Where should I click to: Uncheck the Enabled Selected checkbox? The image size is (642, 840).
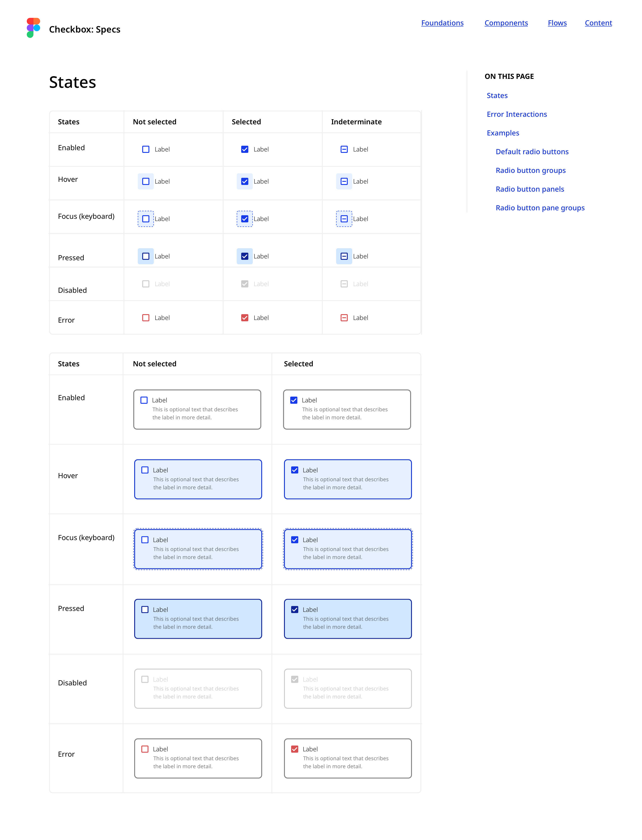coord(245,149)
